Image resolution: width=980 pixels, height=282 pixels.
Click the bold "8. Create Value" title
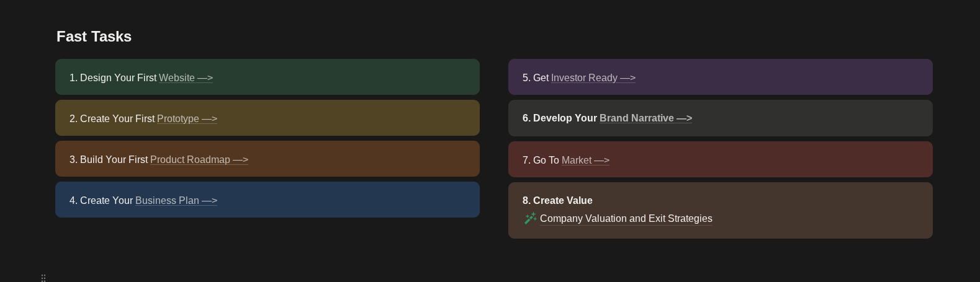pyautogui.click(x=557, y=201)
